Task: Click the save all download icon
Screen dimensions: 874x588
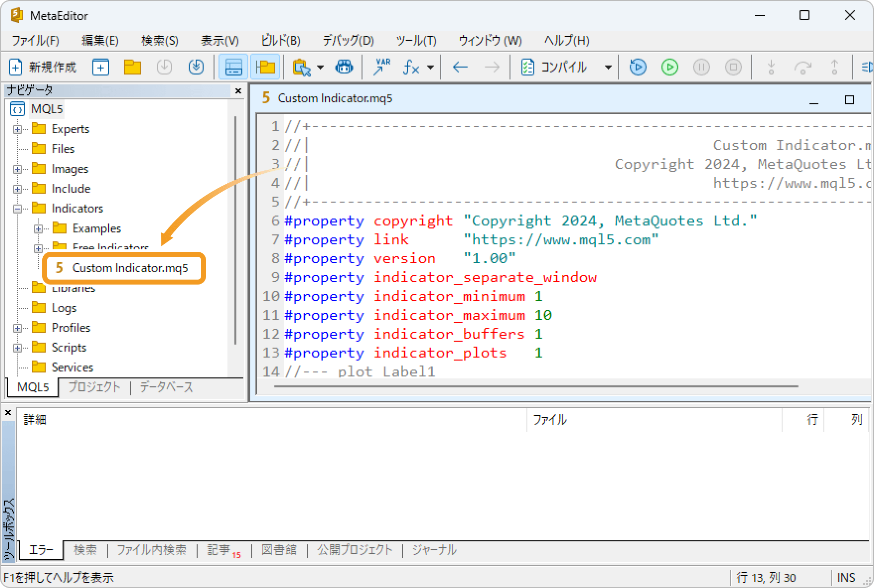Action: [196, 67]
